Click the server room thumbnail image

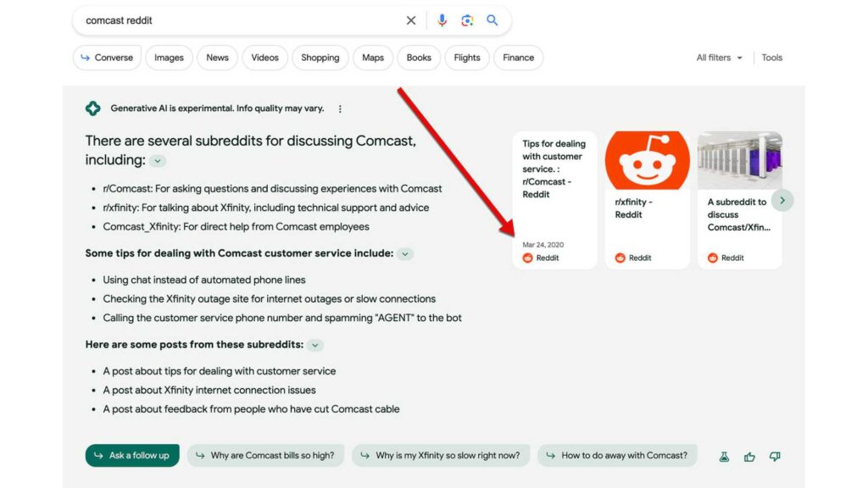tap(739, 160)
